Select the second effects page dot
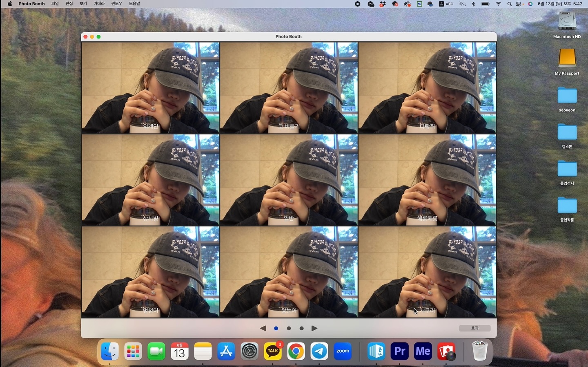The height and width of the screenshot is (367, 588). tap(289, 328)
